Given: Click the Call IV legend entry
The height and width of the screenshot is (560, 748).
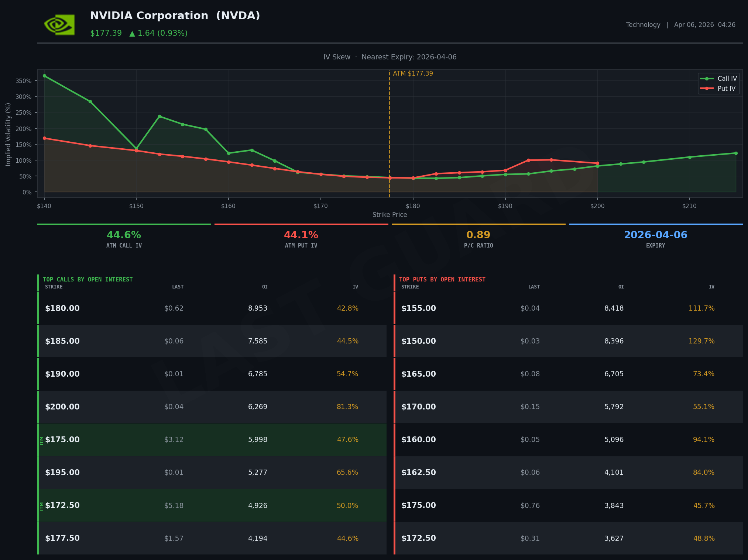Looking at the screenshot, I should pos(718,79).
